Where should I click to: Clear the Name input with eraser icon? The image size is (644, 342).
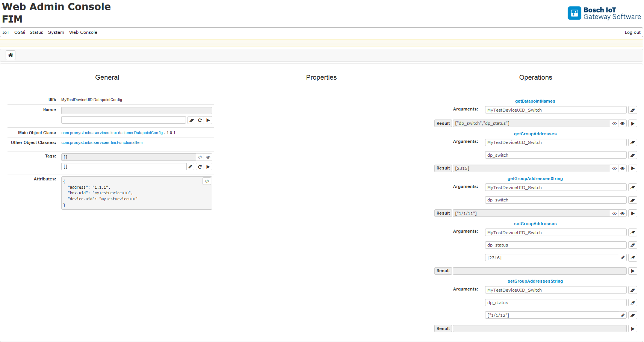(x=192, y=120)
